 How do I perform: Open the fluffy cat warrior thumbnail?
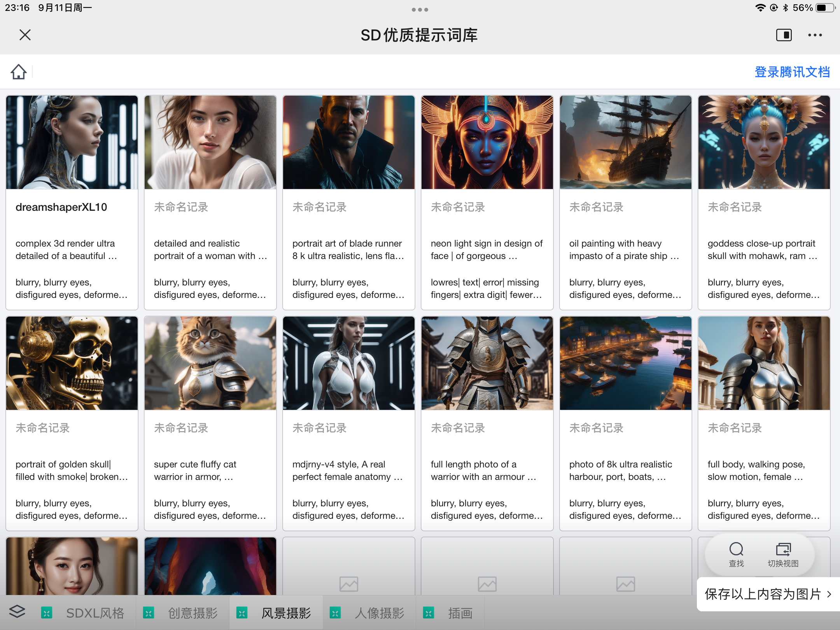tap(210, 363)
